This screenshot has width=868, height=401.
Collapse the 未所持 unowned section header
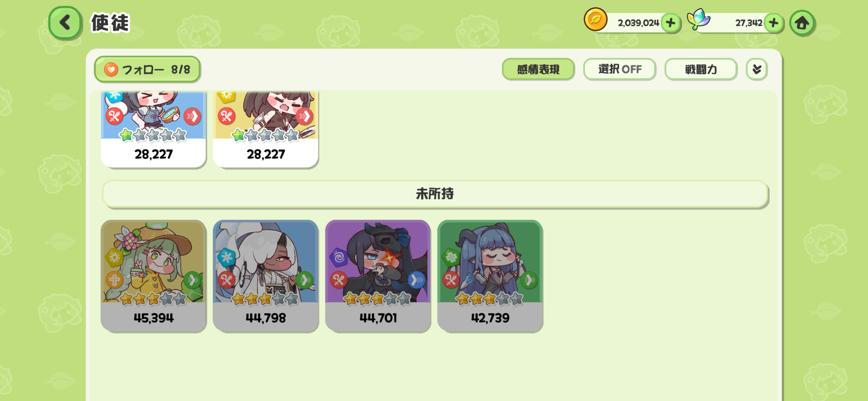point(435,194)
